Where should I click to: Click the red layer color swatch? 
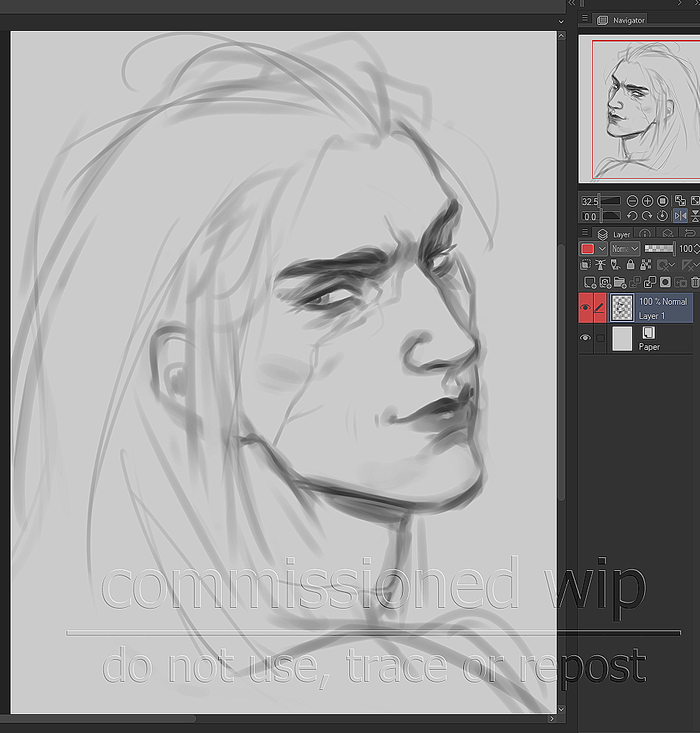(x=587, y=249)
